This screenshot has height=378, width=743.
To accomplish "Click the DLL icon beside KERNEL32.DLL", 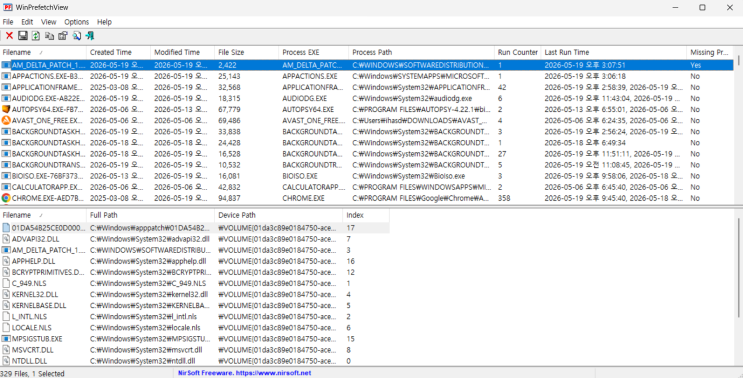I will (x=6, y=294).
